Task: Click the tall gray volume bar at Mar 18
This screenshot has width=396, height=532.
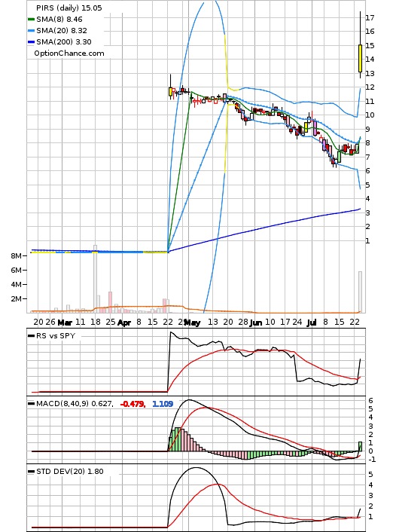Action: click(96, 279)
